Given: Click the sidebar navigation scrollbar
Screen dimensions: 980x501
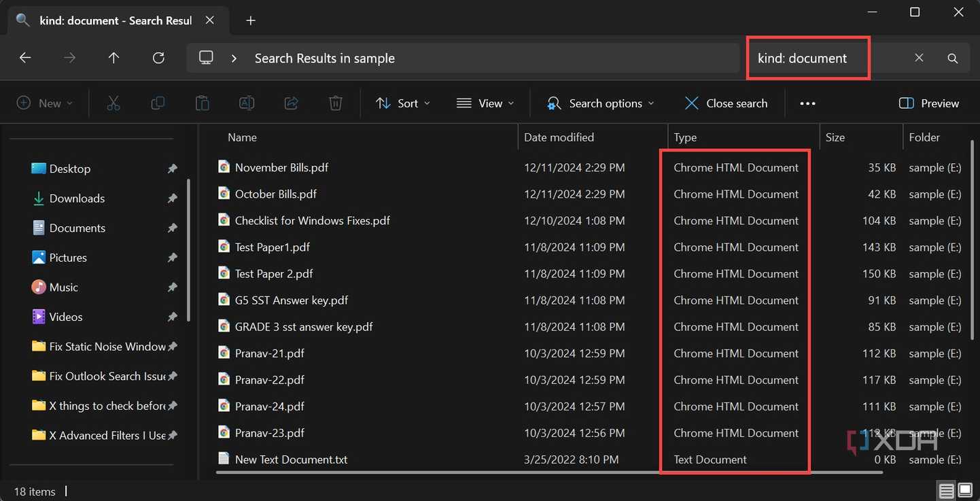Looking at the screenshot, I should [188, 250].
